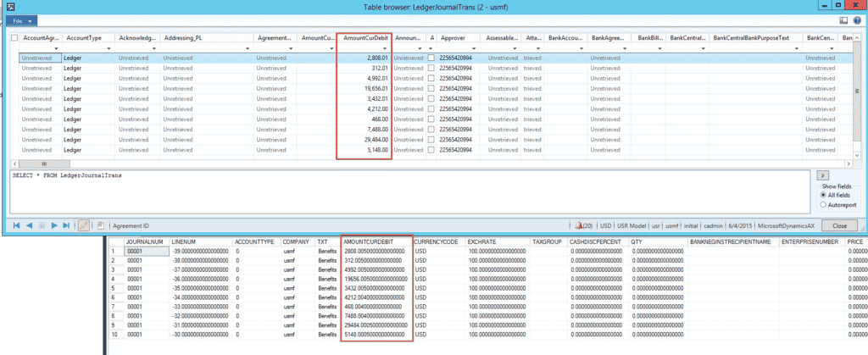Image resolution: width=868 pixels, height=355 pixels.
Task: Tick the checkbox in the 312.01 row
Action: point(431,68)
